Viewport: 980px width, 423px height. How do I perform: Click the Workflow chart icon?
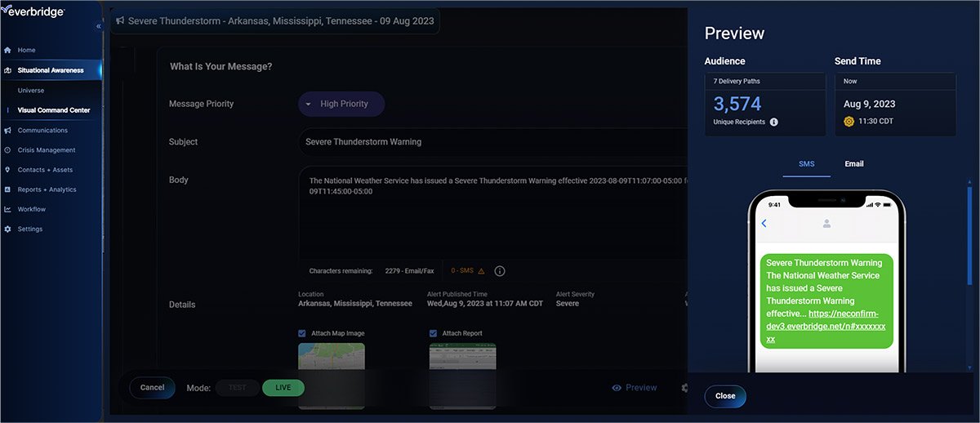point(8,209)
